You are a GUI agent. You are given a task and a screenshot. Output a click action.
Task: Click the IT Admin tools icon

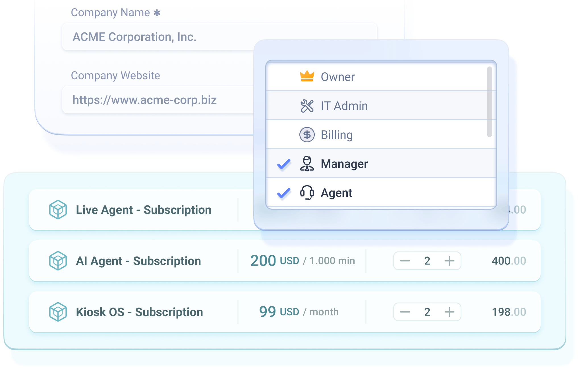307,106
